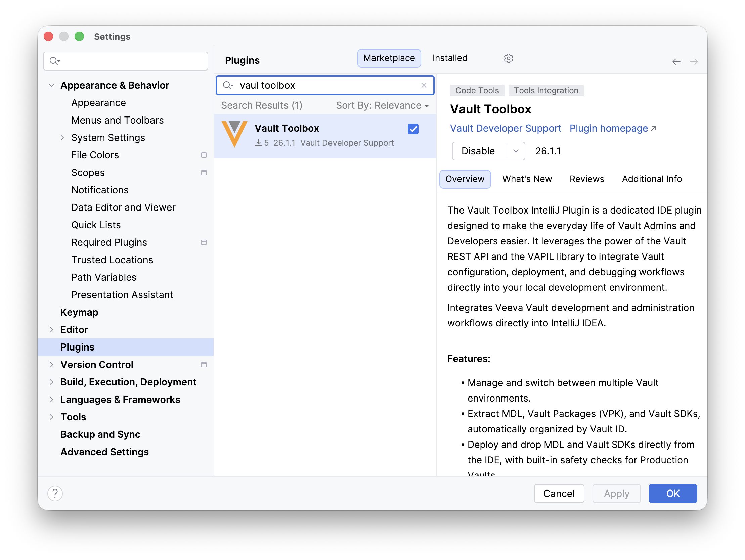The height and width of the screenshot is (560, 745).
Task: Open help with the question mark
Action: coord(55,494)
